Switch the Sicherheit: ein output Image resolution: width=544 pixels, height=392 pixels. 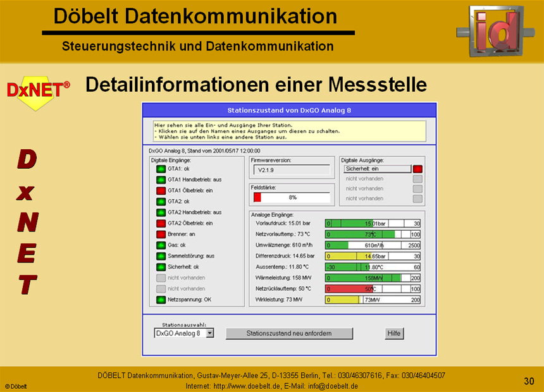tap(378, 169)
